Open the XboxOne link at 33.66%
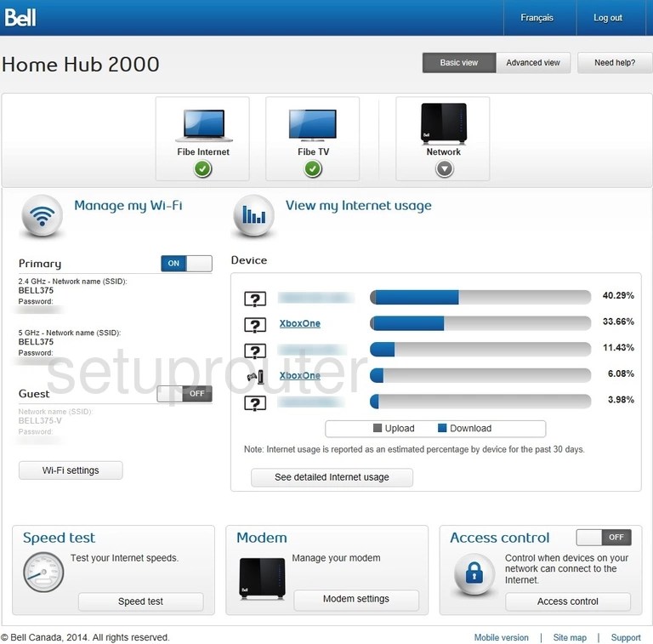This screenshot has height=644, width=653. 300,323
